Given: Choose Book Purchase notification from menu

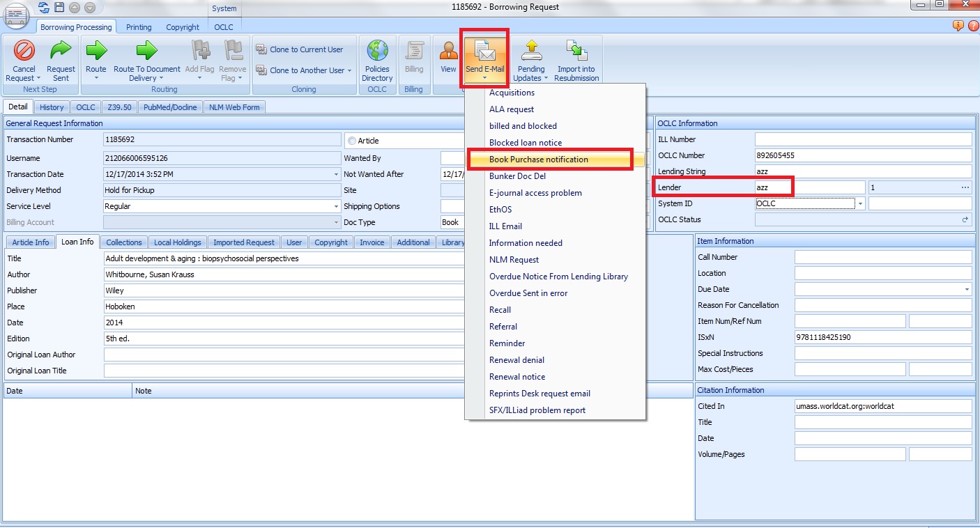Looking at the screenshot, I should [x=538, y=160].
